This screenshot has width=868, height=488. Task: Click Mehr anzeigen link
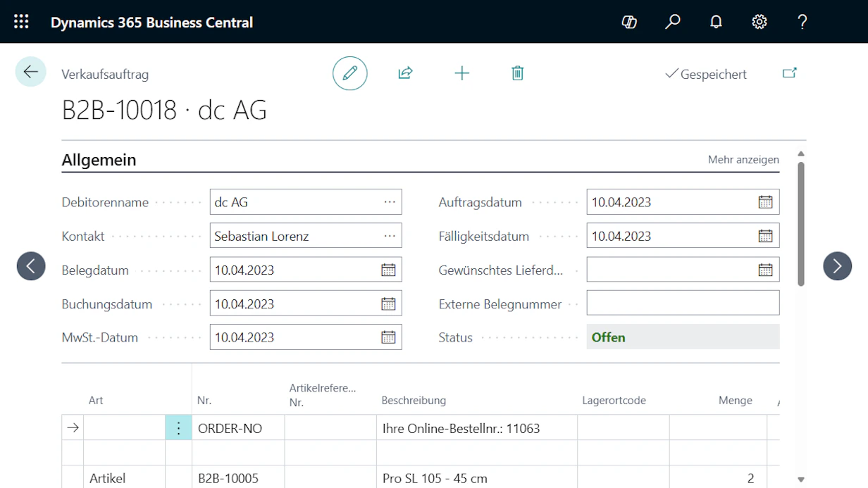coord(743,160)
